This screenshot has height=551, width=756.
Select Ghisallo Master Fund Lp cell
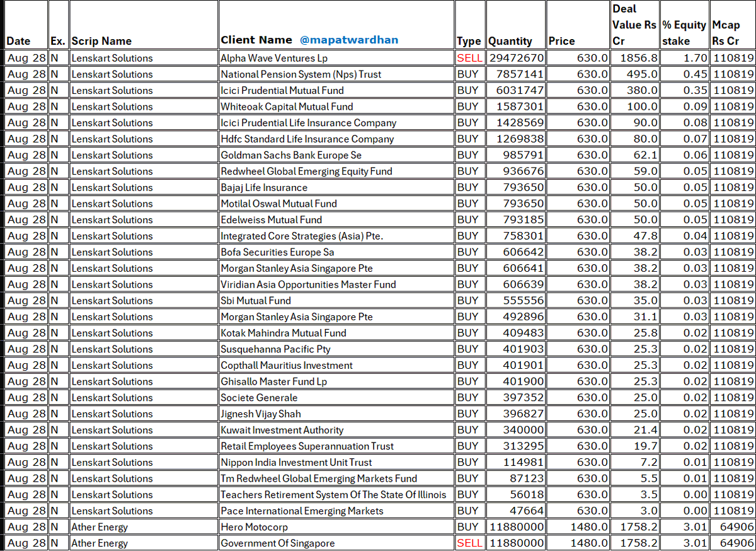point(336,381)
